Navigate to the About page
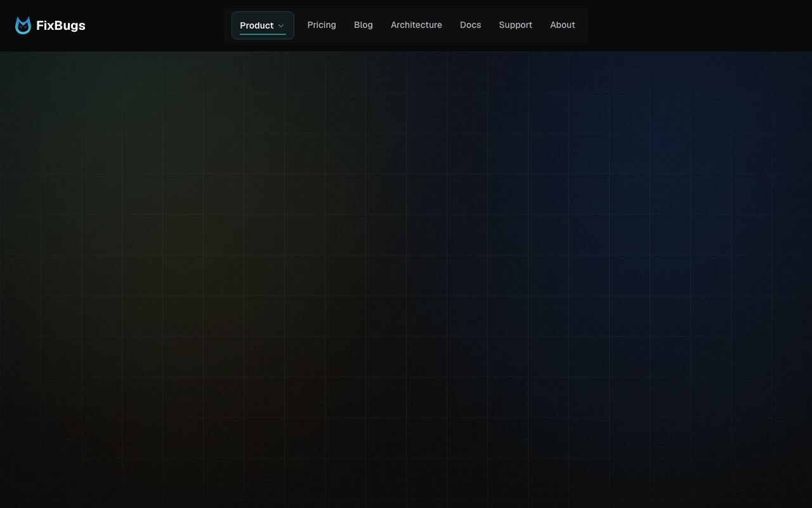 [563, 25]
